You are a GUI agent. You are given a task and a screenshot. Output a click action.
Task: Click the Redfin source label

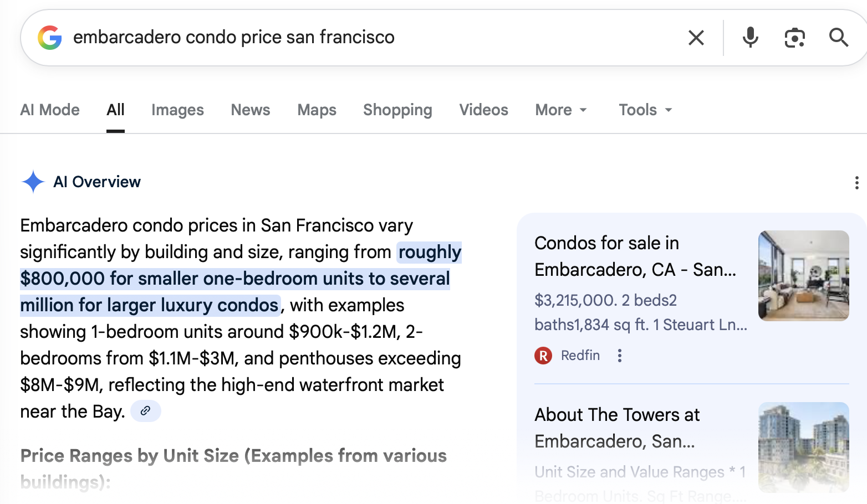(x=580, y=356)
